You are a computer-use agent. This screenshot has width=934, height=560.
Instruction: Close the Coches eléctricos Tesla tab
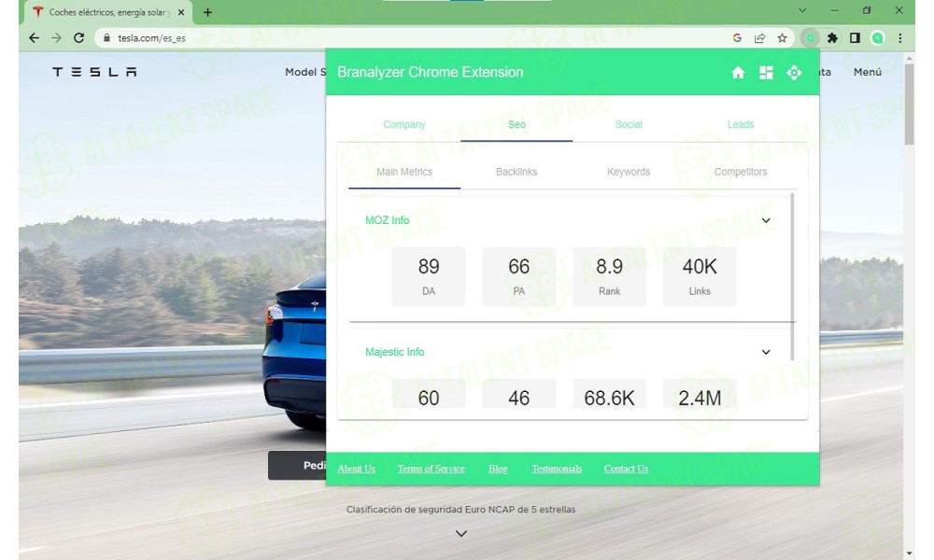181,12
